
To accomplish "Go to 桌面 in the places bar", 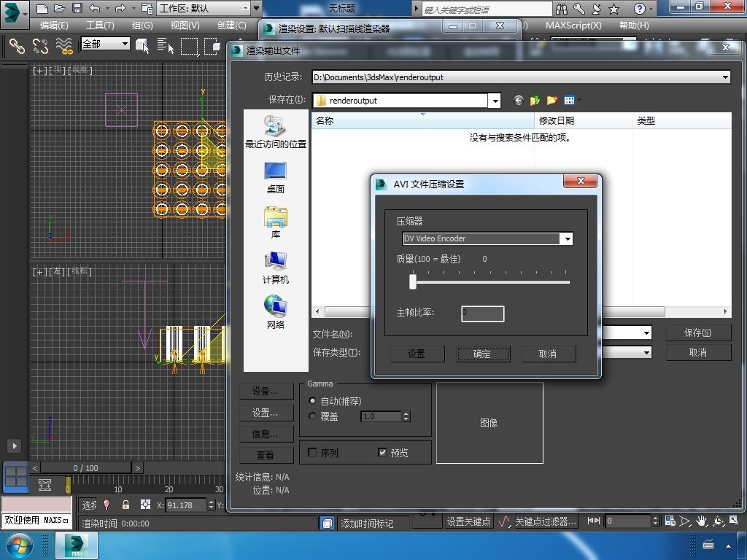I will point(275,178).
